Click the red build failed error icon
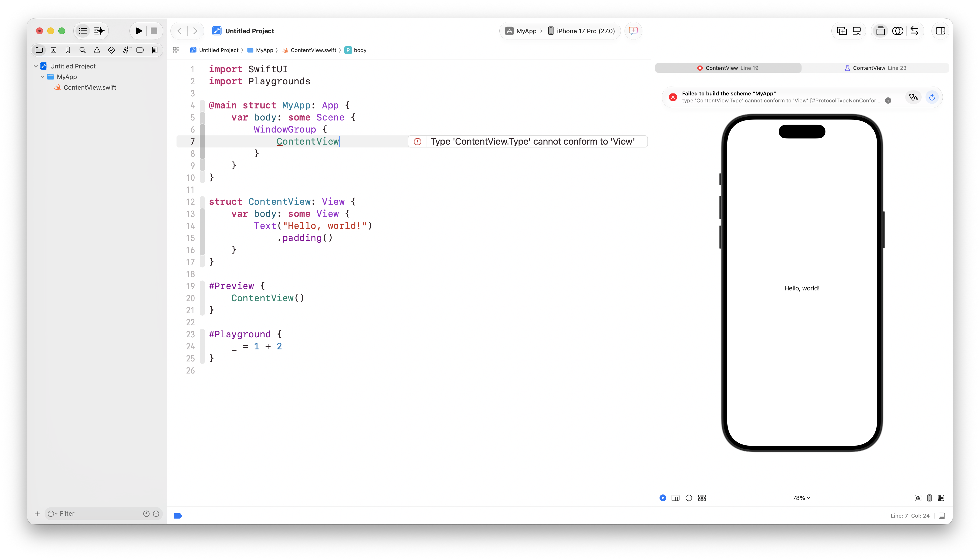Screen dimensions: 980x560 (x=673, y=97)
